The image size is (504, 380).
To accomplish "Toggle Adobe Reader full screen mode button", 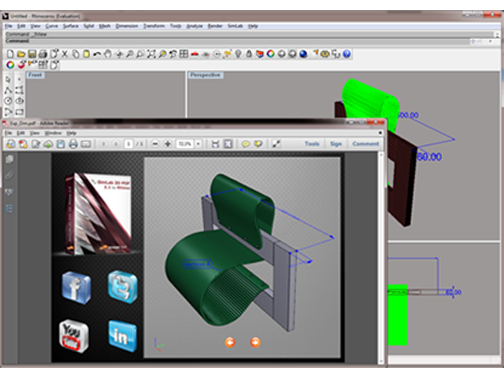I will click(x=276, y=144).
